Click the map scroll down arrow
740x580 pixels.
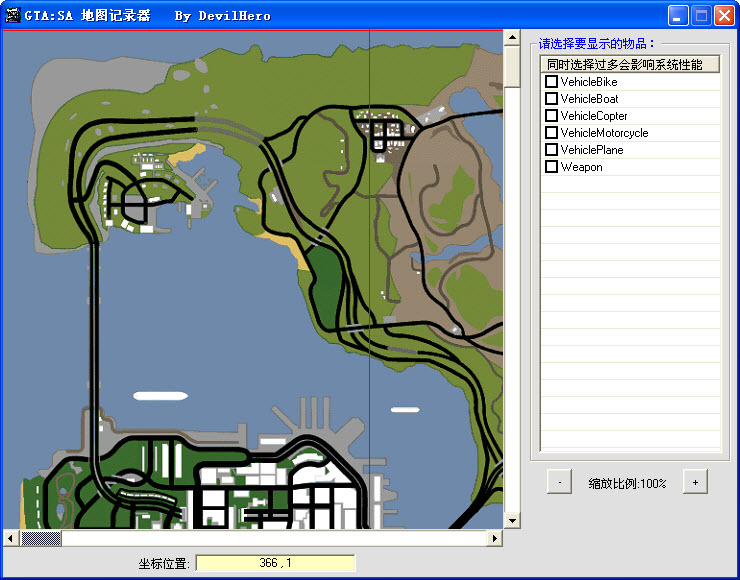[x=512, y=521]
